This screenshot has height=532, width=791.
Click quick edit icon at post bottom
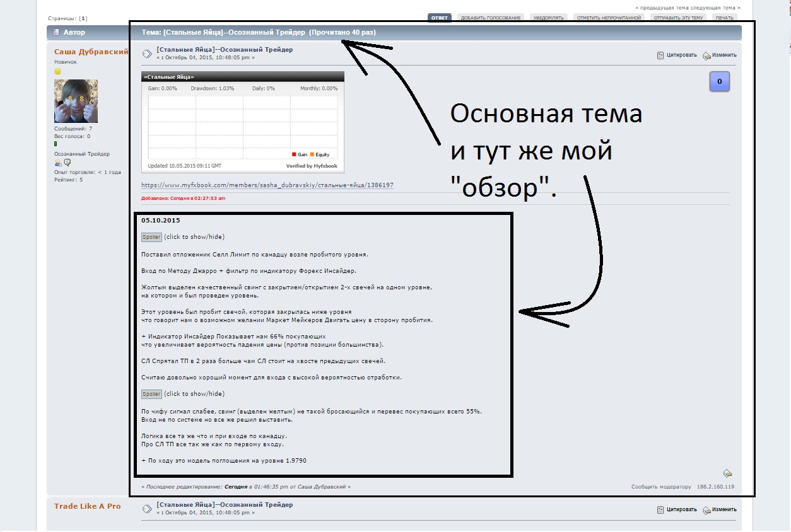(x=727, y=473)
